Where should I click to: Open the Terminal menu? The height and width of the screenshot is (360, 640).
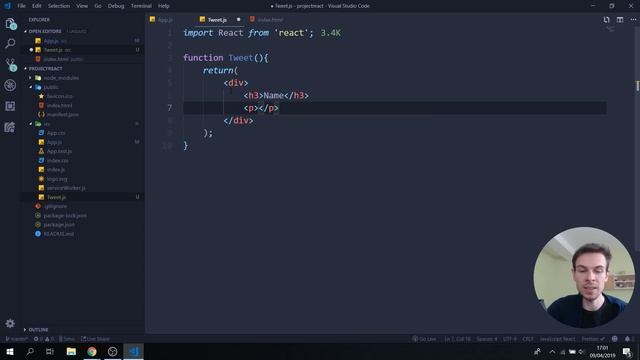(141, 6)
